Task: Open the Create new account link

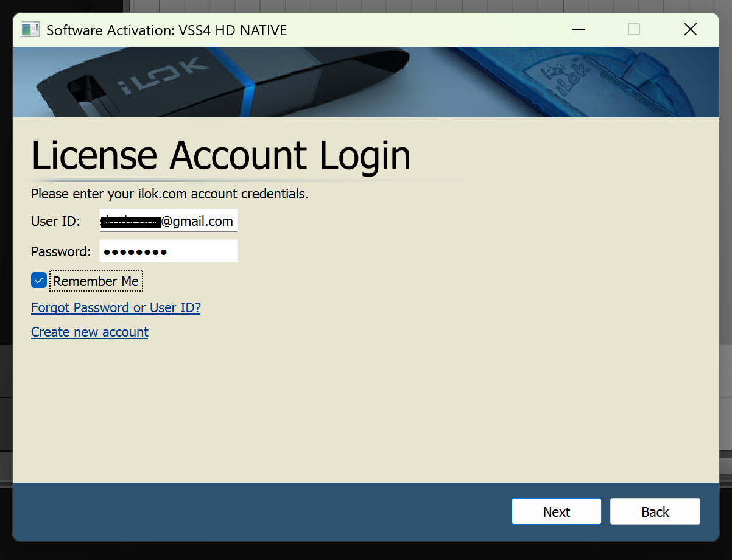Action: coord(90,332)
